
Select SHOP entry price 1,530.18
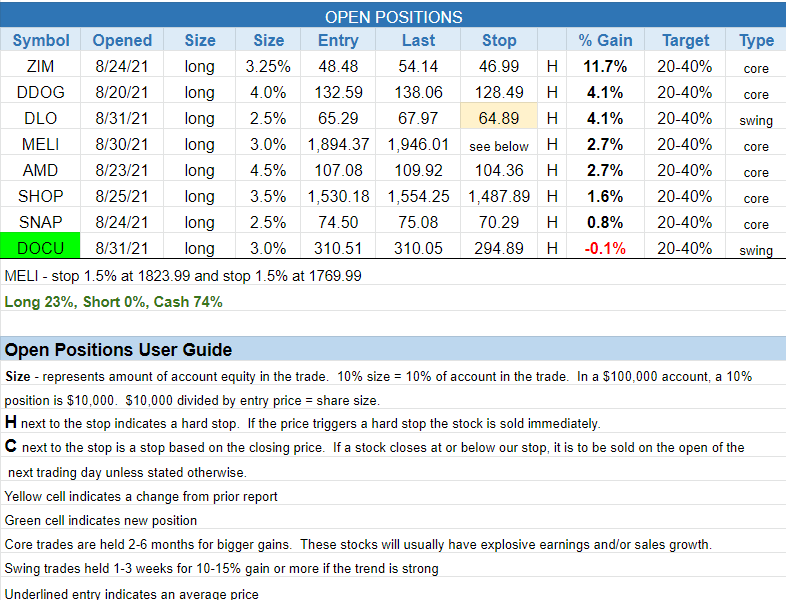pos(338,196)
